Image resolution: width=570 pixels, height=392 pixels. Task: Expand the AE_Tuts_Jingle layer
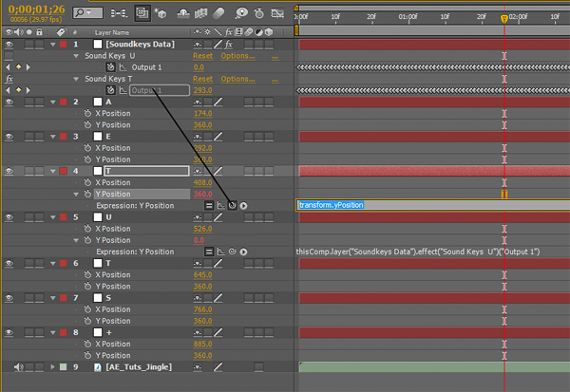pos(52,367)
